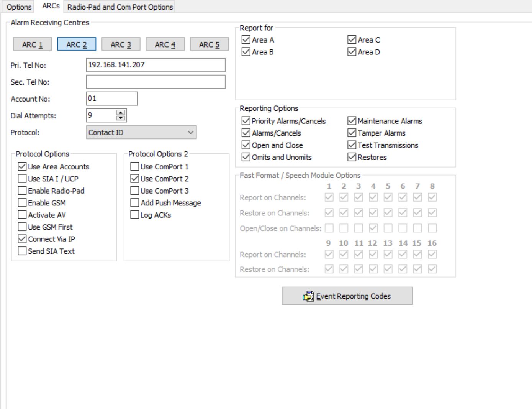The height and width of the screenshot is (409, 532).
Task: Open the Options tab
Action: 19,7
